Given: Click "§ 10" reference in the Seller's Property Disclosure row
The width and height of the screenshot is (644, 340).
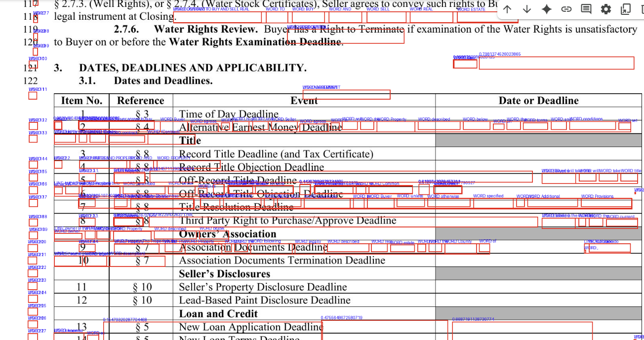Looking at the screenshot, I should point(142,287).
